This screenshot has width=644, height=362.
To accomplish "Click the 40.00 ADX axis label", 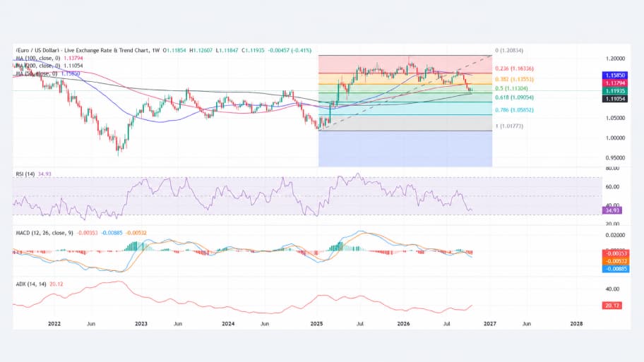I will [x=612, y=289].
